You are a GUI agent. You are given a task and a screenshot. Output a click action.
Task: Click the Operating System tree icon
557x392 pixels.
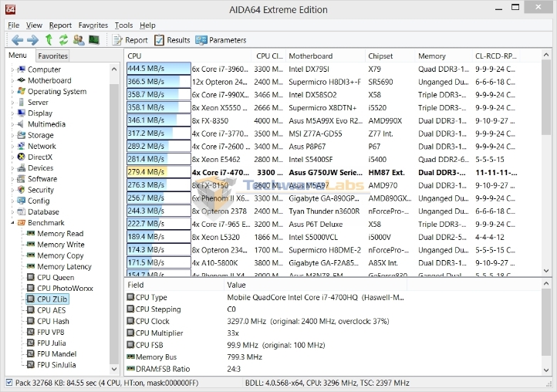coord(22,91)
